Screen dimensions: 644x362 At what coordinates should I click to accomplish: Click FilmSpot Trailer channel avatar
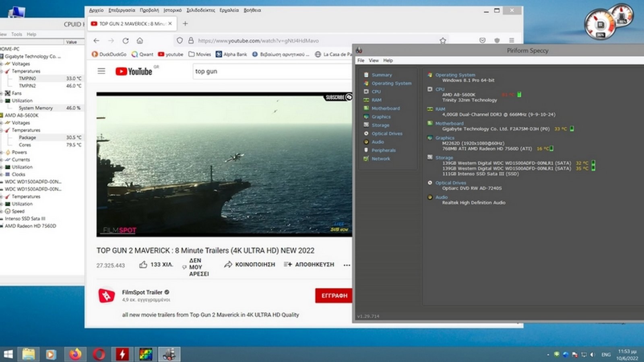[x=106, y=296]
